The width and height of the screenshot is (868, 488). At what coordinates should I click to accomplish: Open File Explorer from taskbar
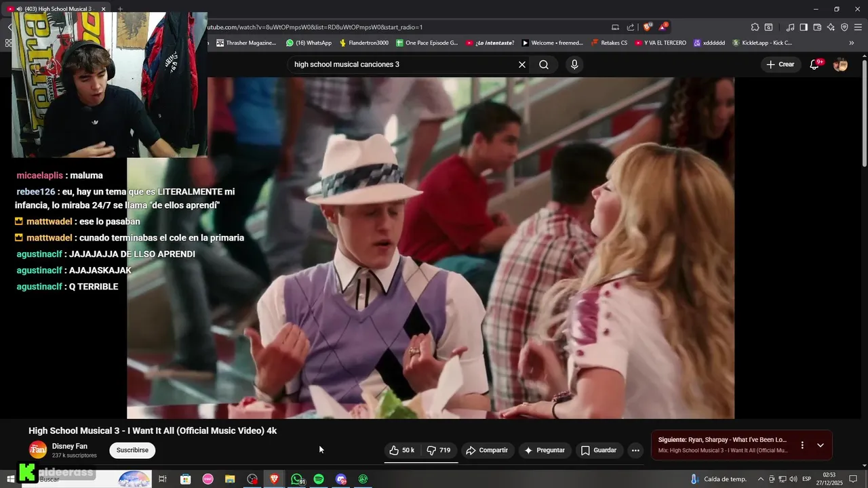point(230,479)
